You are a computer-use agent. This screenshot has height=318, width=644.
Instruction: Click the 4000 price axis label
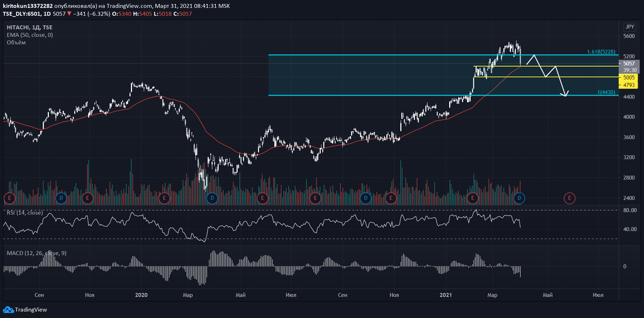629,117
